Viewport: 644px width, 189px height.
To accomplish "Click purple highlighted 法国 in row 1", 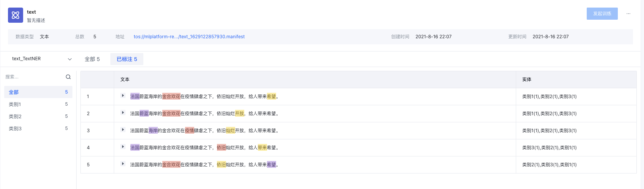I will point(135,97).
